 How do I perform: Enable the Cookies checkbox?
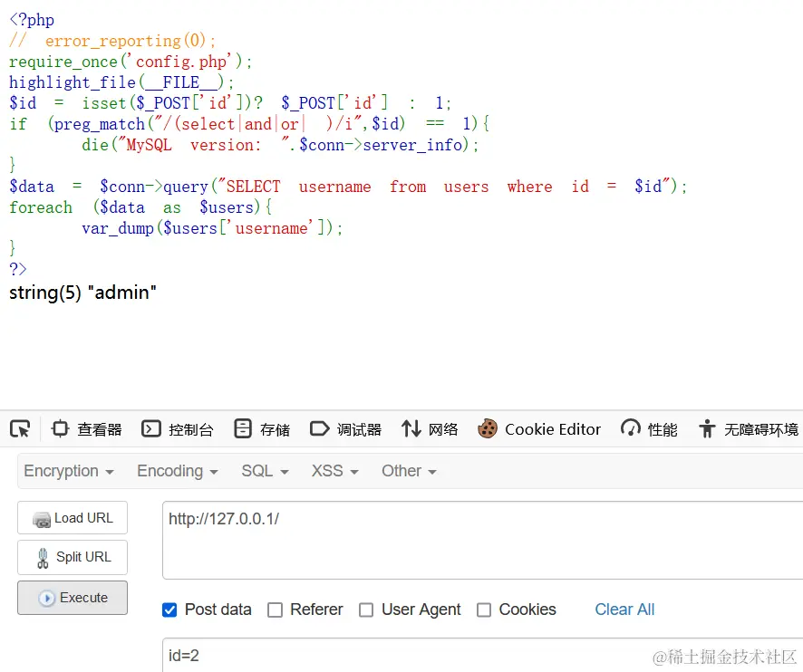click(484, 610)
